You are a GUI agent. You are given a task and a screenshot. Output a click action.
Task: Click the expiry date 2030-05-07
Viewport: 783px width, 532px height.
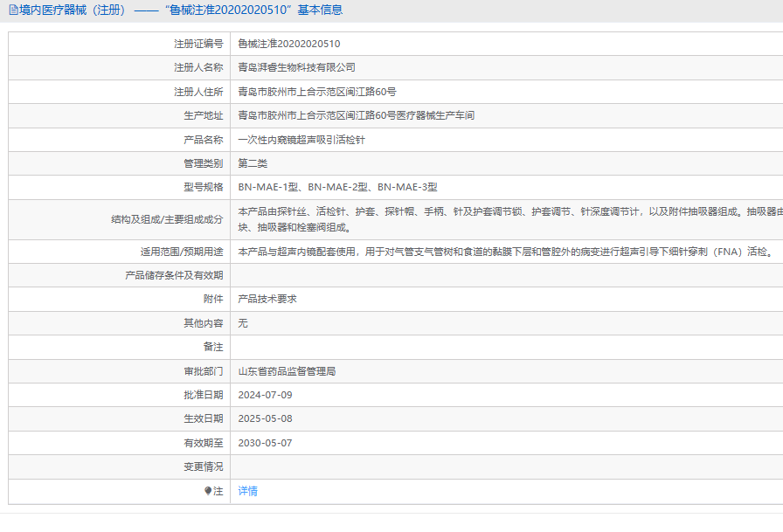coord(265,443)
